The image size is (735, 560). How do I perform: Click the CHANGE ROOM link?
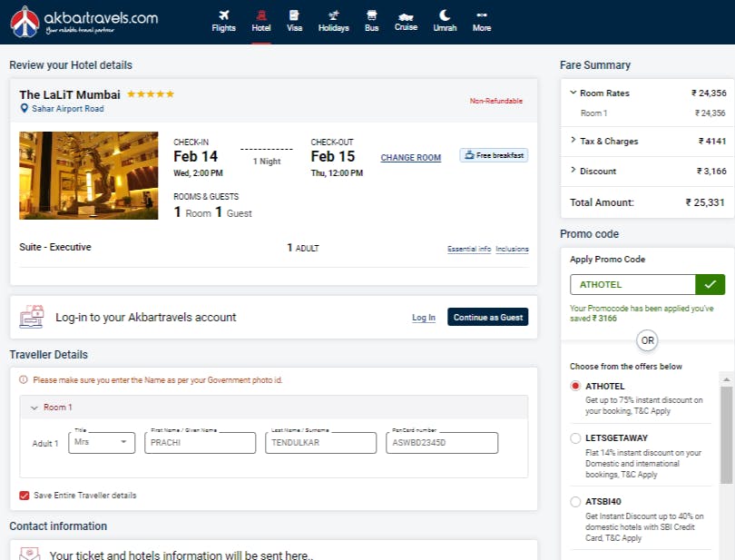pyautogui.click(x=411, y=158)
